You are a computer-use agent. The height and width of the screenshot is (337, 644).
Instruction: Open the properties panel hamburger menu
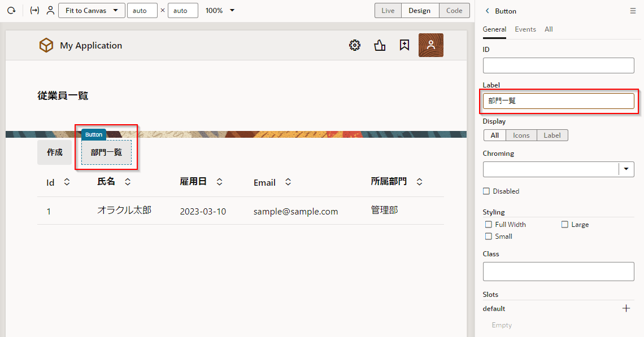pos(633,11)
